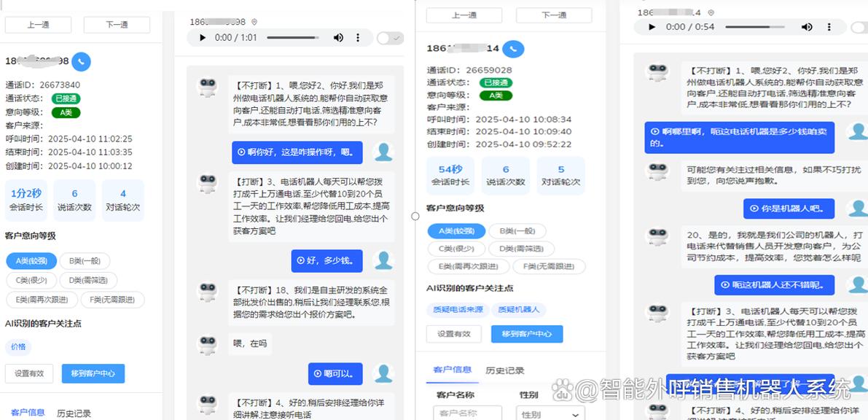Switch to the 历史记录 tab in left panel

[x=74, y=411]
